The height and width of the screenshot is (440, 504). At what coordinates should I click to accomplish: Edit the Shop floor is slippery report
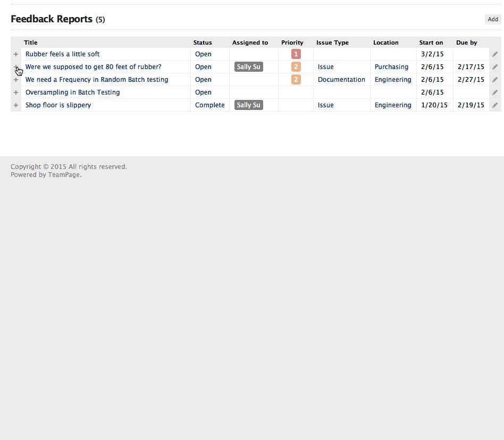[x=495, y=105]
